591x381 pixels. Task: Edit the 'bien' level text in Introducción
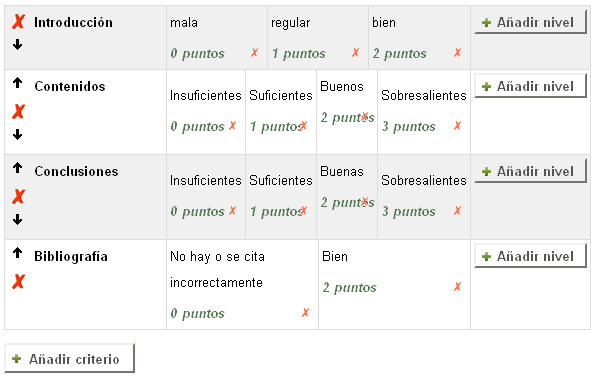(x=384, y=23)
